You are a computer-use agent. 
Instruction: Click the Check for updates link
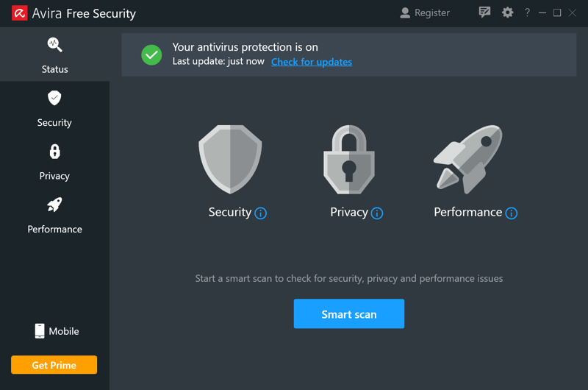(x=311, y=62)
